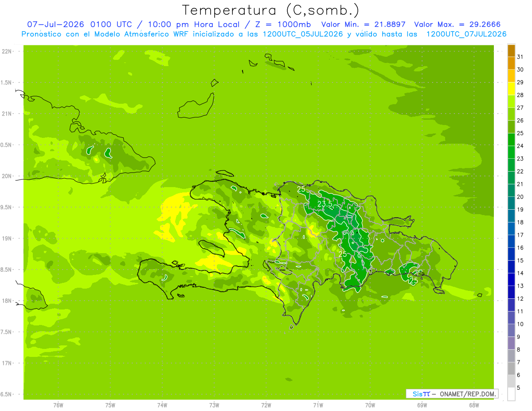532x411 pixels.
Task: Click the "76W" longitude axis label
Action: tap(58, 405)
